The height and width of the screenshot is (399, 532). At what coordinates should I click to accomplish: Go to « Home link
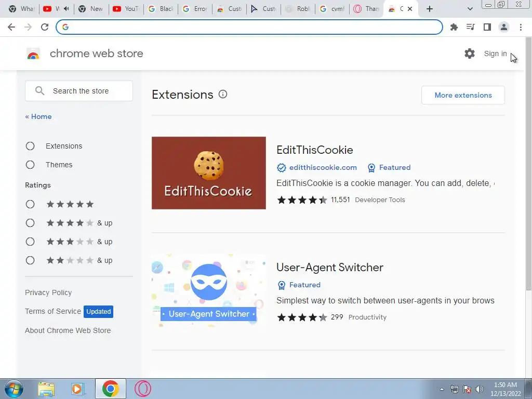38,116
